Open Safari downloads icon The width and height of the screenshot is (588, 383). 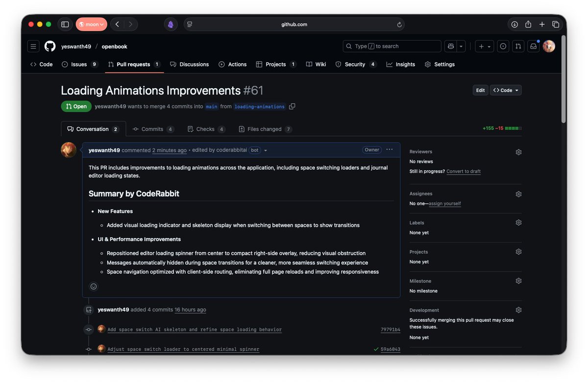pos(514,24)
